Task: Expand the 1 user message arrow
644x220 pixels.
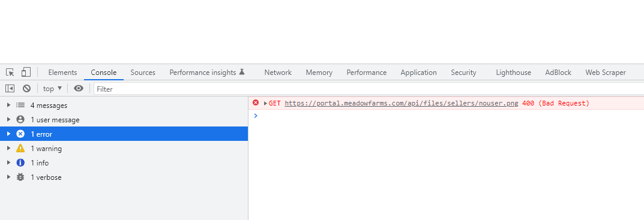Action: click(x=8, y=119)
